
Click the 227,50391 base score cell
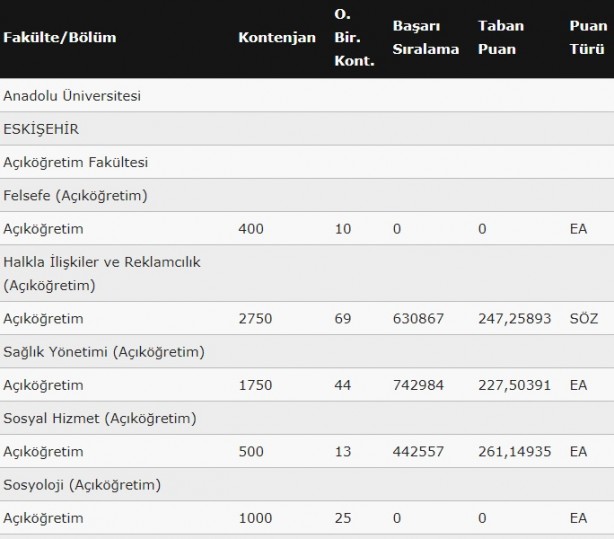click(515, 385)
